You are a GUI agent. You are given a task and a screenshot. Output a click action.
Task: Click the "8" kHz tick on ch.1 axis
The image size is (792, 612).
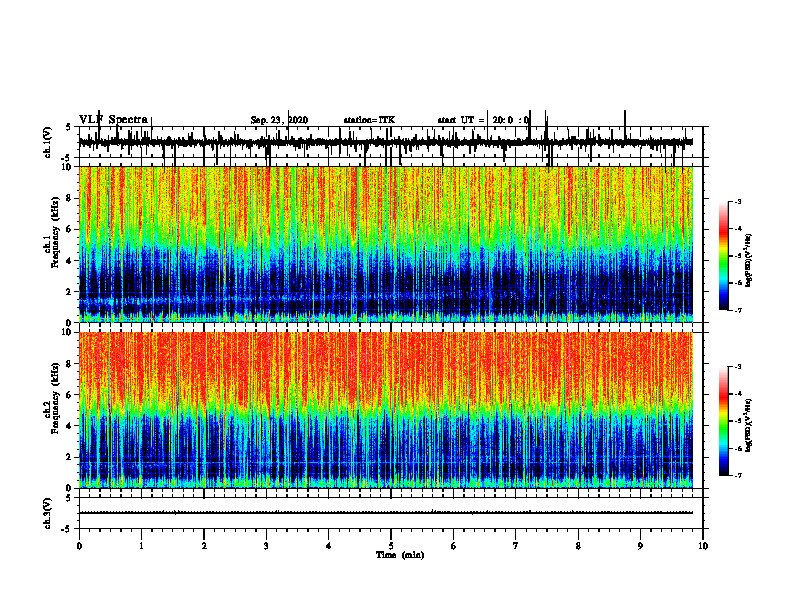click(70, 198)
